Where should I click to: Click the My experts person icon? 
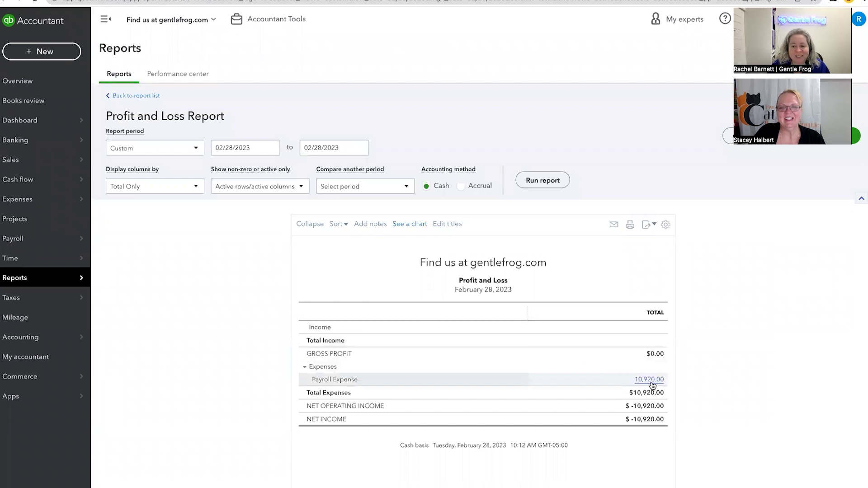[655, 19]
